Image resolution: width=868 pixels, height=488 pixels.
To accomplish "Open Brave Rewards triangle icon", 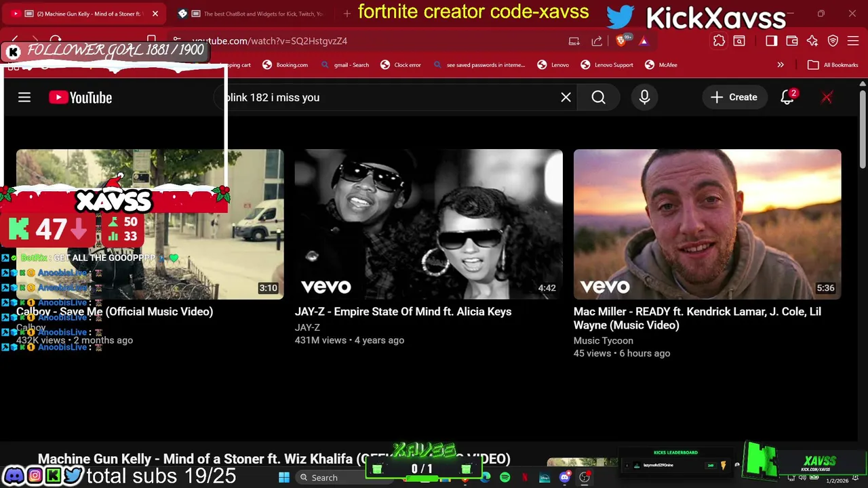I will (644, 41).
